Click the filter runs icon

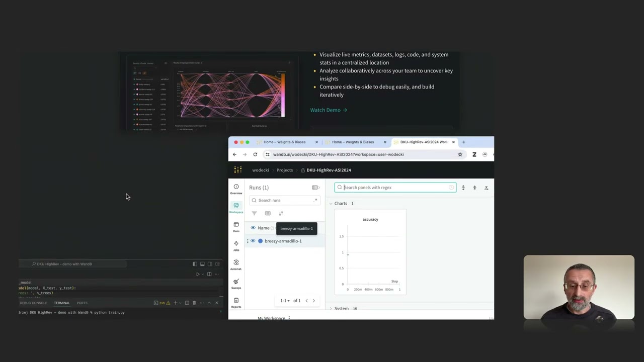[x=254, y=213]
